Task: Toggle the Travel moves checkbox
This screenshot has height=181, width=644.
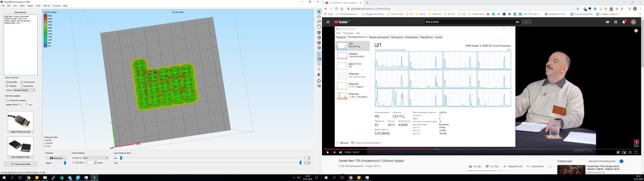Action: click(22, 82)
